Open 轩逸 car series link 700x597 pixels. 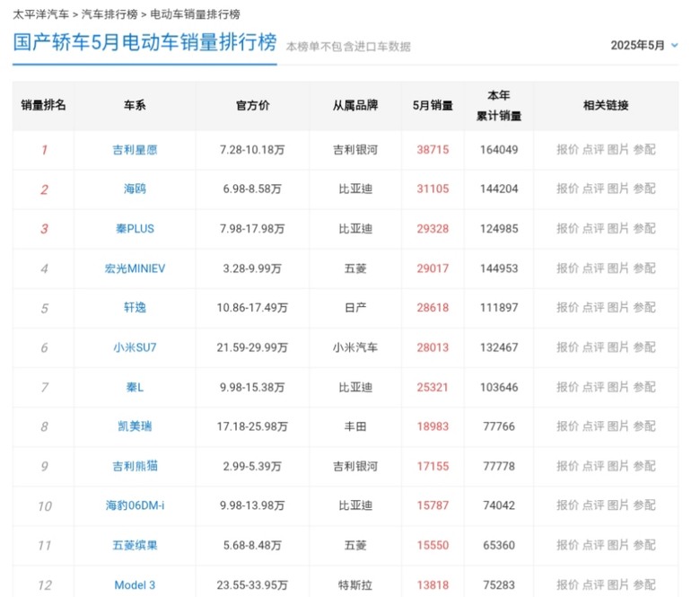click(135, 308)
